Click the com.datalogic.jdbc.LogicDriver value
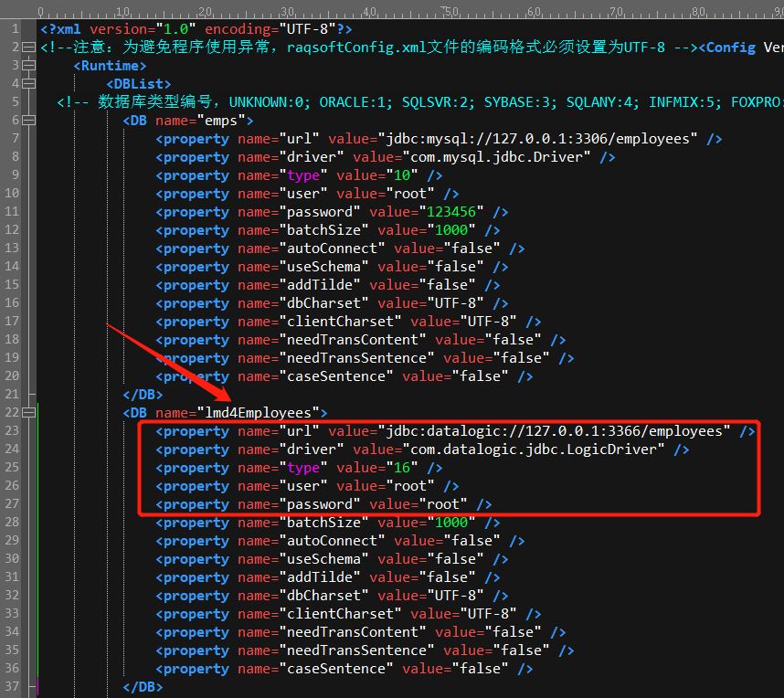The height and width of the screenshot is (698, 784). coord(534,449)
